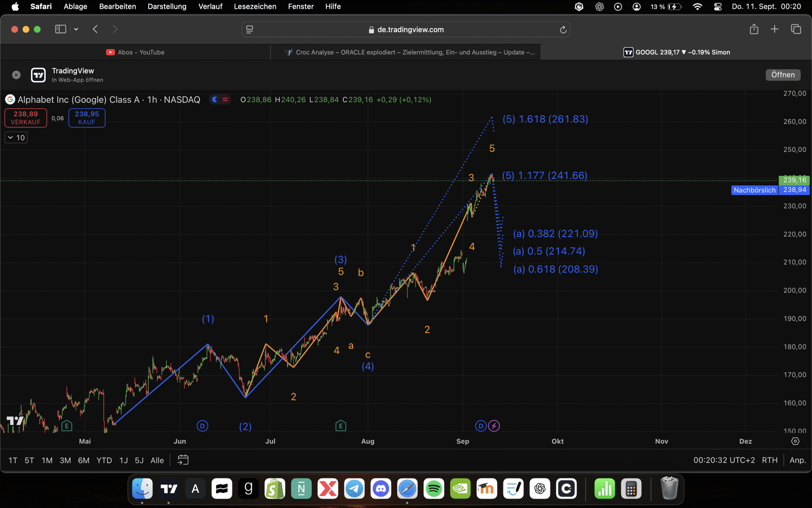
Task: Click the Öffnen button in banner
Action: pos(782,74)
